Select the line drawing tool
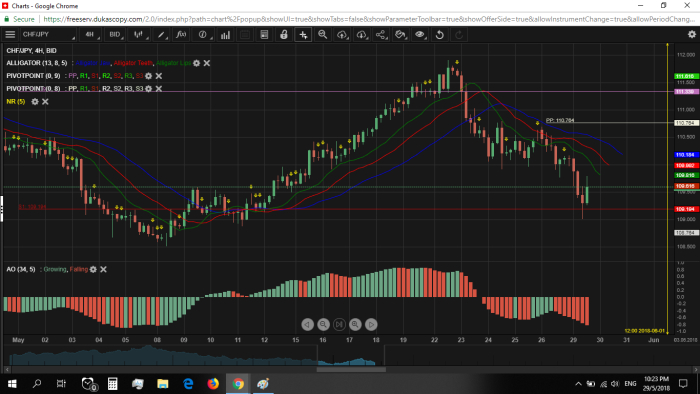The width and height of the screenshot is (700, 394). pyautogui.click(x=161, y=34)
